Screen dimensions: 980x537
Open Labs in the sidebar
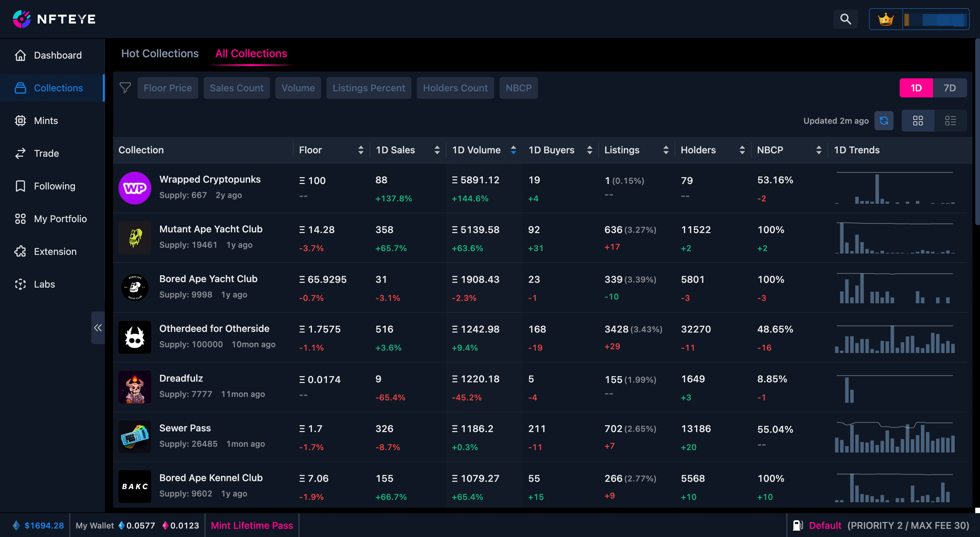[x=44, y=284]
